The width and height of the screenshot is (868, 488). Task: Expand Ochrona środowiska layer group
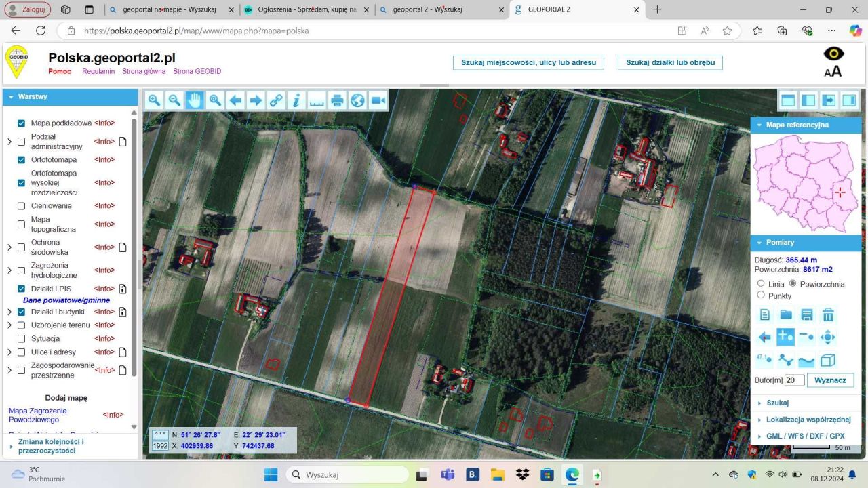[9, 247]
